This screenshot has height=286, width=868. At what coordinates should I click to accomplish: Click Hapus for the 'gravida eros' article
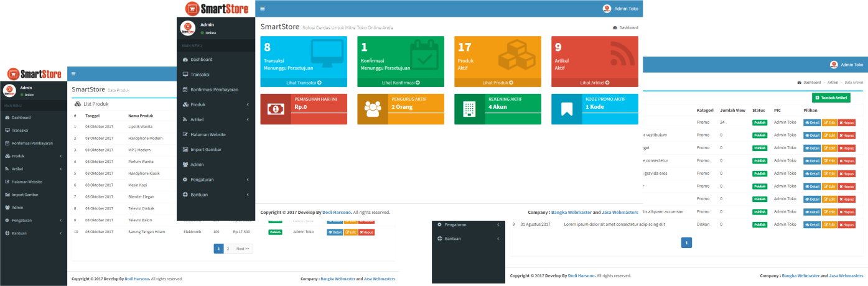pyautogui.click(x=846, y=173)
